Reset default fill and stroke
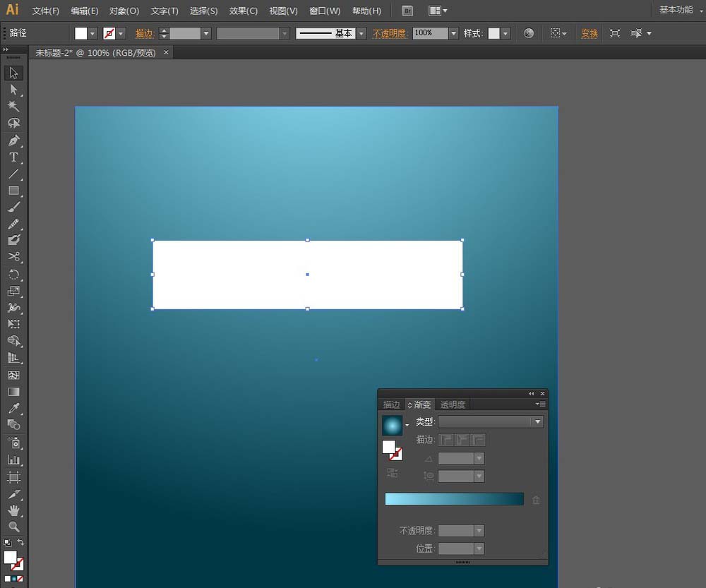Image resolution: width=706 pixels, height=588 pixels. coord(7,543)
